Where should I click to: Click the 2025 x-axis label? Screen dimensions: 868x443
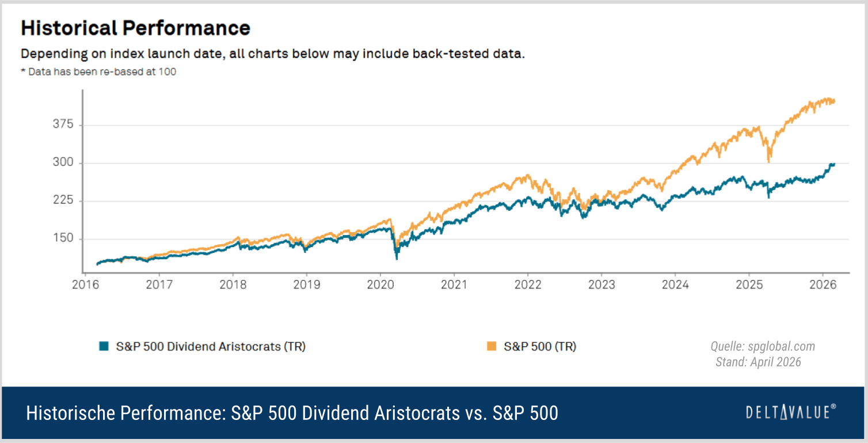pos(749,285)
